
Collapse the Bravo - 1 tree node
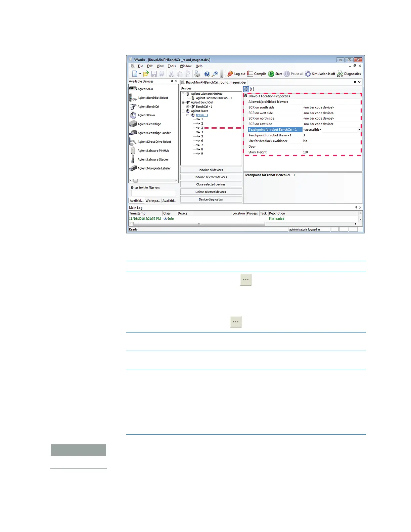[188, 115]
